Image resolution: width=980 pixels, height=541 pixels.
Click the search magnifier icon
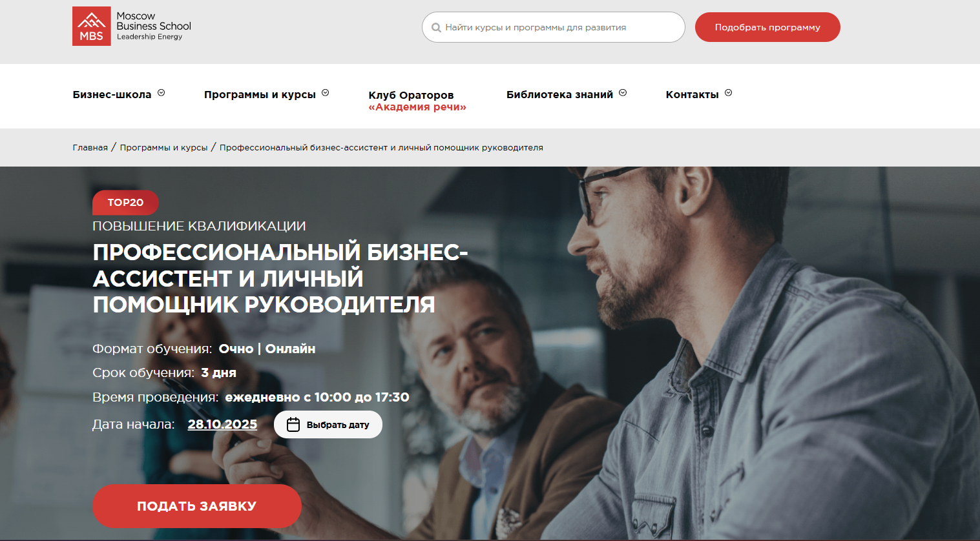point(436,28)
